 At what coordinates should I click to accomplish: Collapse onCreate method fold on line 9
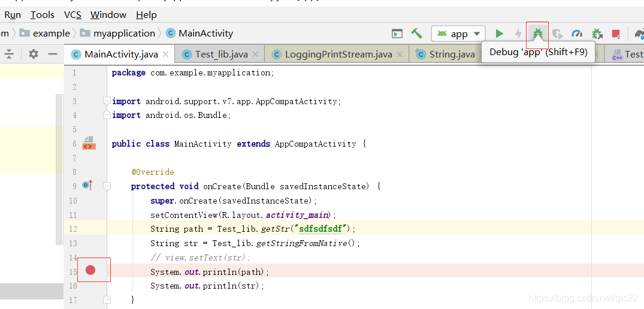click(107, 186)
